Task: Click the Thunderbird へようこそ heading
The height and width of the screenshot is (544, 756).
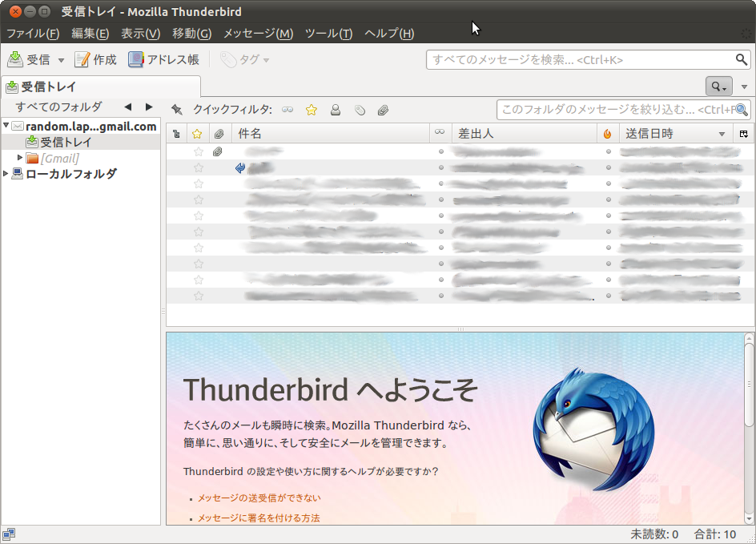Action: (331, 389)
